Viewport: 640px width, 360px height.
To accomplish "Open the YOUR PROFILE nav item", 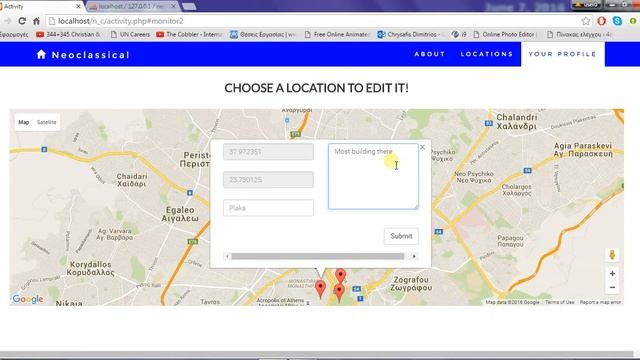I will 562,54.
